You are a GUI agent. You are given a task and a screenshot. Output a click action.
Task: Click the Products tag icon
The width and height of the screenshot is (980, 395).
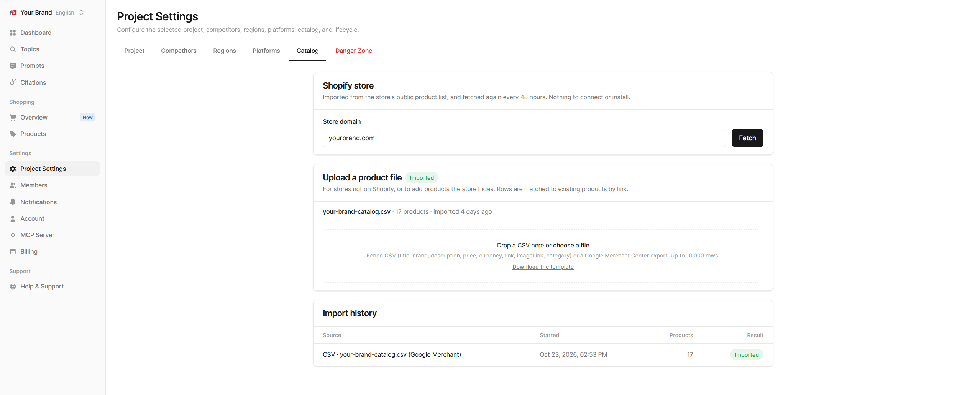click(13, 134)
